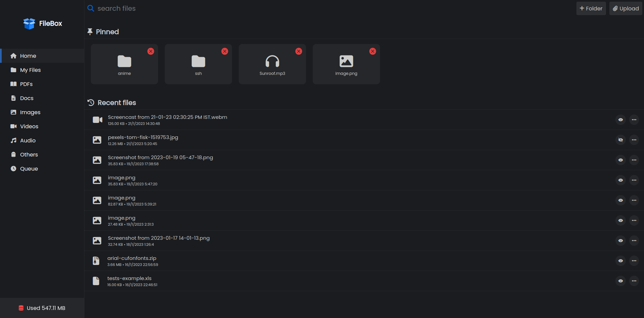Open the pinned anime folder
This screenshot has width=644, height=318.
pyautogui.click(x=124, y=64)
